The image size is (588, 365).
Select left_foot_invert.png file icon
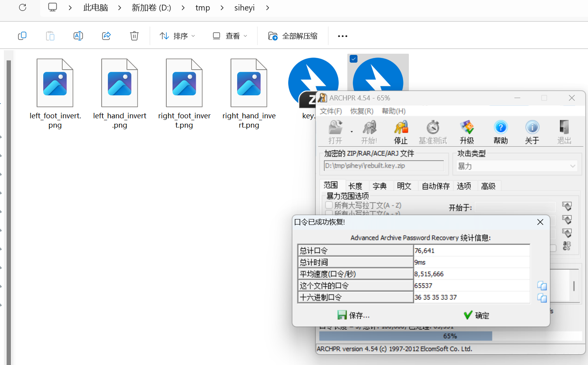[55, 83]
